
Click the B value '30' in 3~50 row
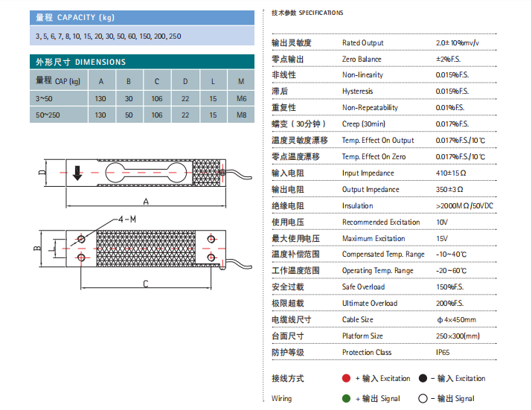point(129,99)
